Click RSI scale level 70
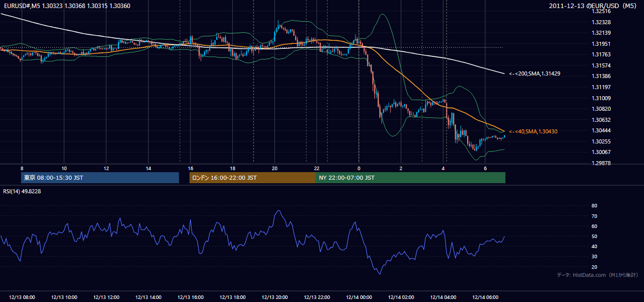 (x=594, y=216)
